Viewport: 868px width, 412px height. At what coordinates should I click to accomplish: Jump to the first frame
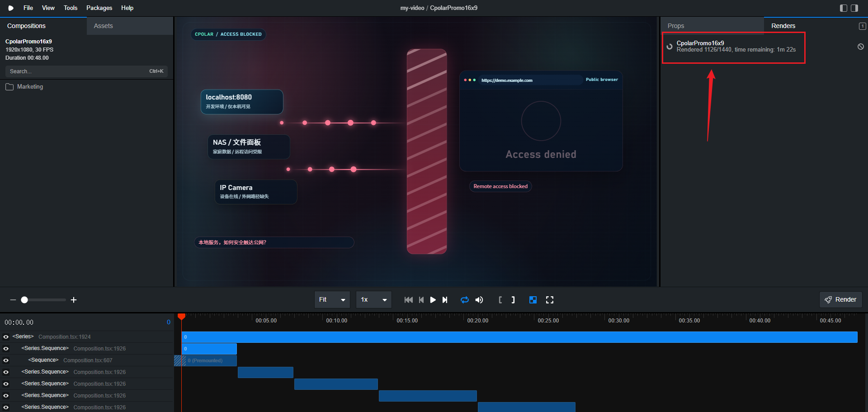pos(408,300)
